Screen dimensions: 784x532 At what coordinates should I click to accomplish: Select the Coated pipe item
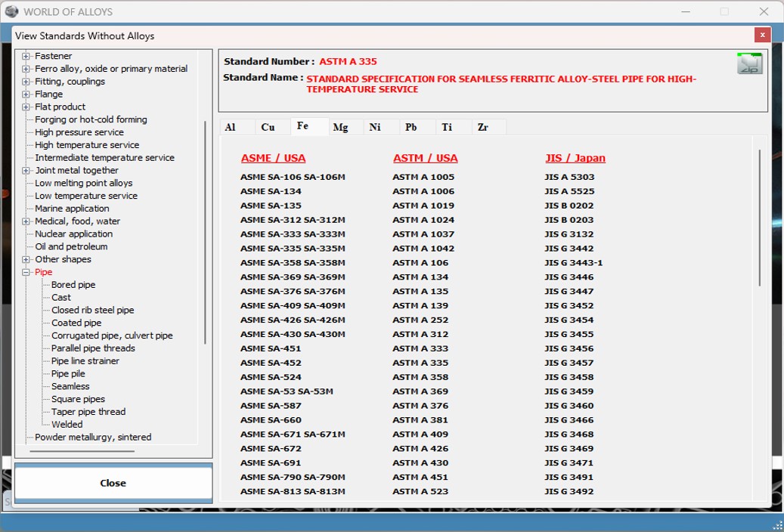pos(76,323)
